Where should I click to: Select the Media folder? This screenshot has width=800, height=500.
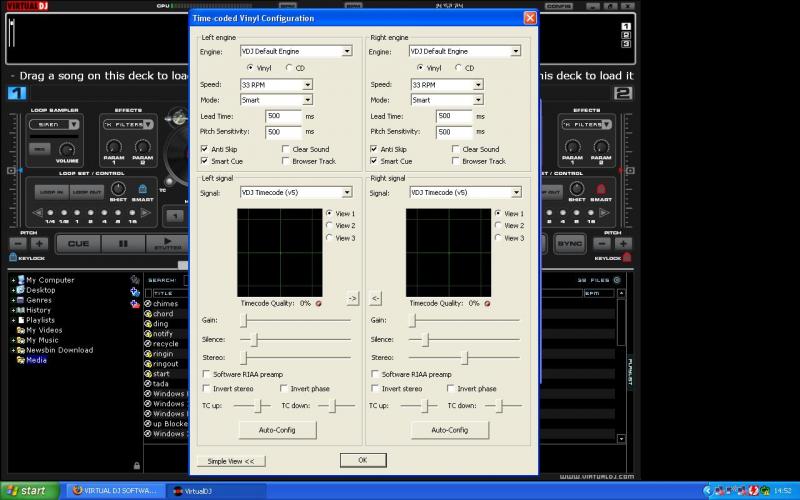[36, 360]
